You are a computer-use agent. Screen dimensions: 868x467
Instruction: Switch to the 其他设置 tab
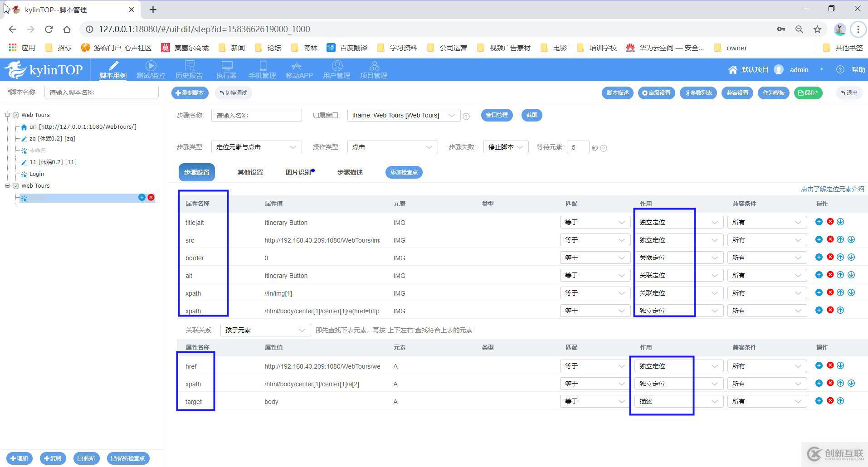pyautogui.click(x=250, y=172)
